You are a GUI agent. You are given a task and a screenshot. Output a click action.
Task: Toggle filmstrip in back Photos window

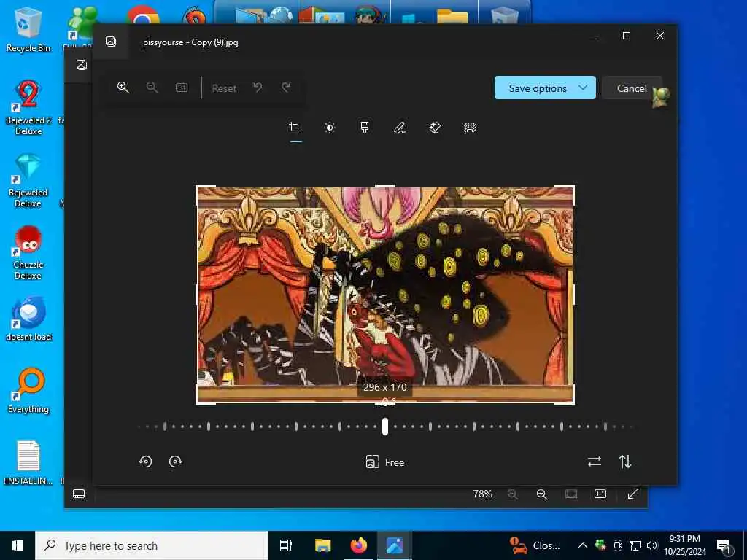click(x=79, y=494)
